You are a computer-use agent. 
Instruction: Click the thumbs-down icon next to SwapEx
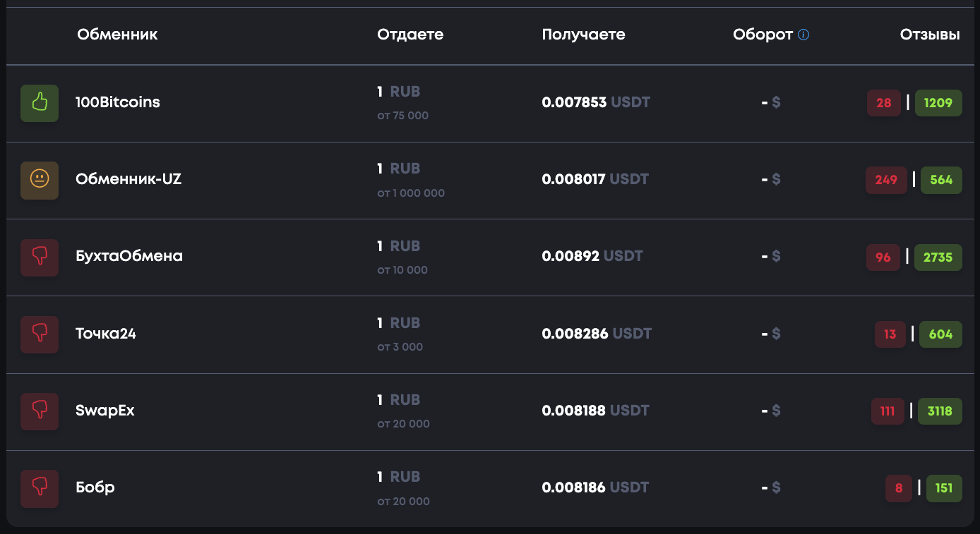tap(40, 411)
